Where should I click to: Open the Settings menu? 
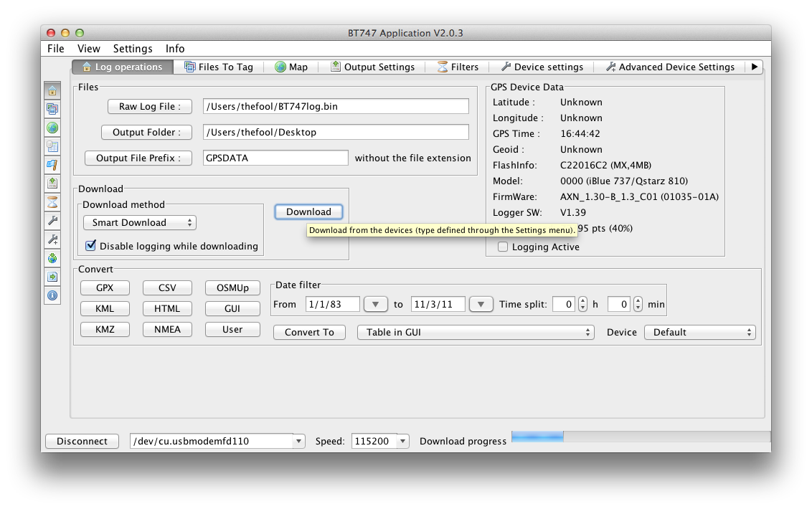click(133, 49)
